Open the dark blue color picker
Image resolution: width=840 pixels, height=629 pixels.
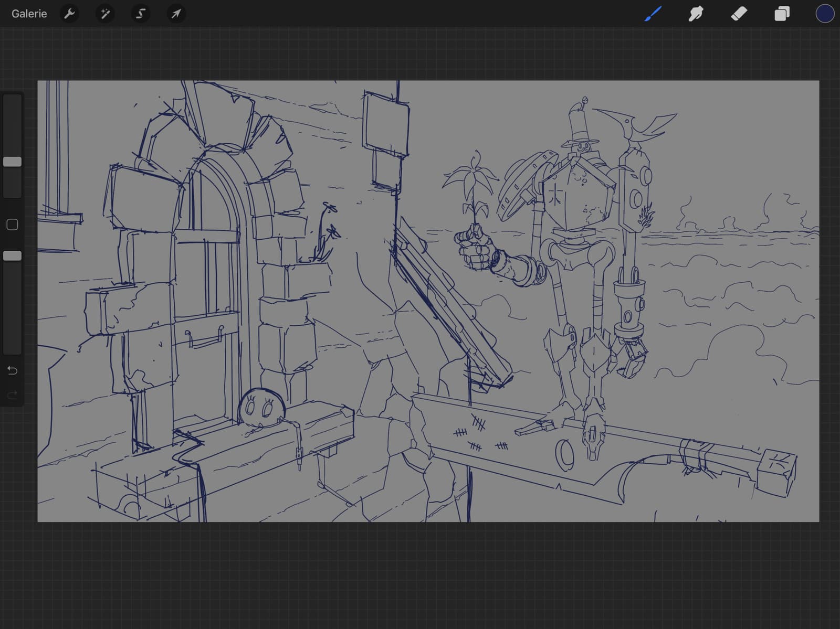[x=825, y=14]
